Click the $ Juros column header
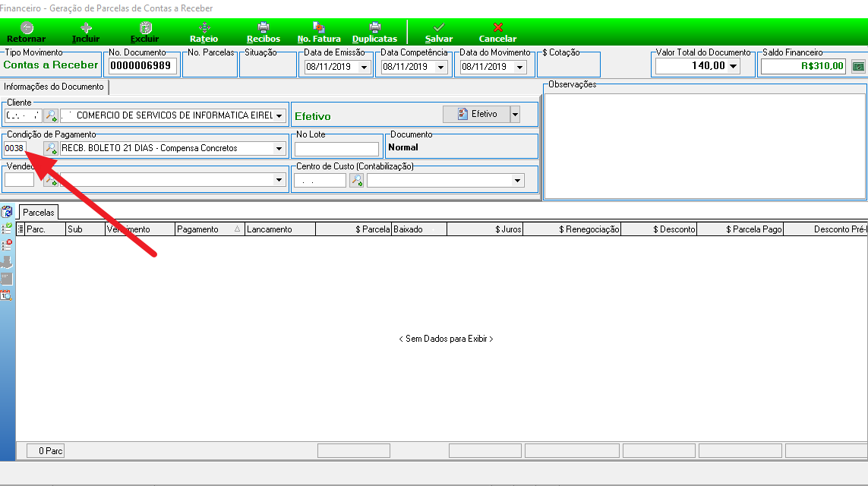This screenshot has width=868, height=486. (485, 229)
